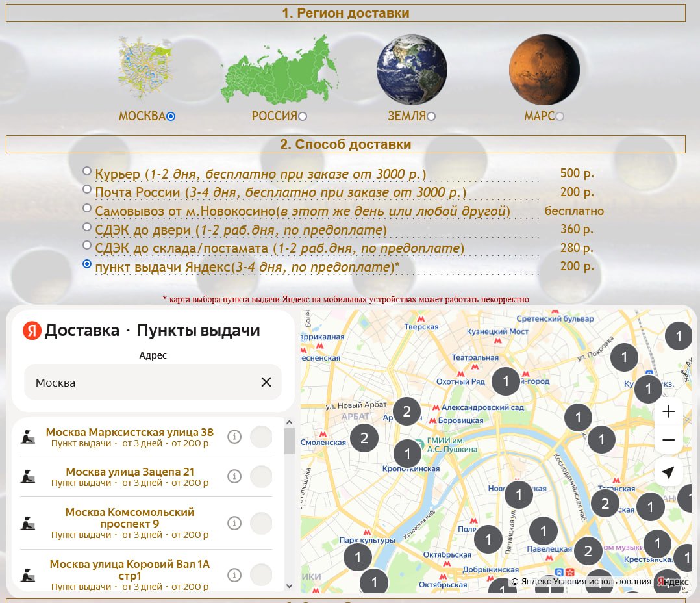Click the Mars planet image
Screen dimensions: 700x603
pos(544,70)
